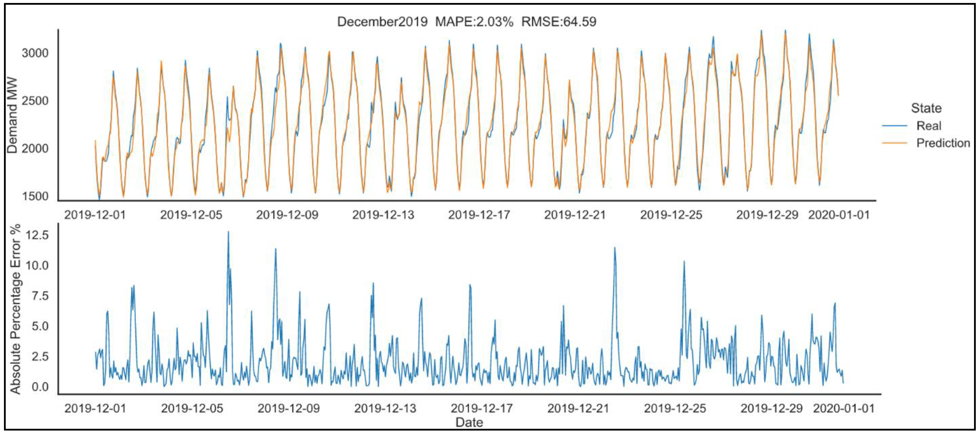Click the 12.5 tick on error axis

(x=37, y=235)
